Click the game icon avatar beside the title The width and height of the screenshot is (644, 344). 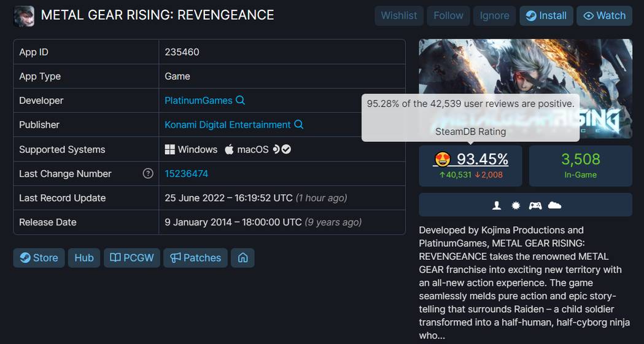point(24,16)
